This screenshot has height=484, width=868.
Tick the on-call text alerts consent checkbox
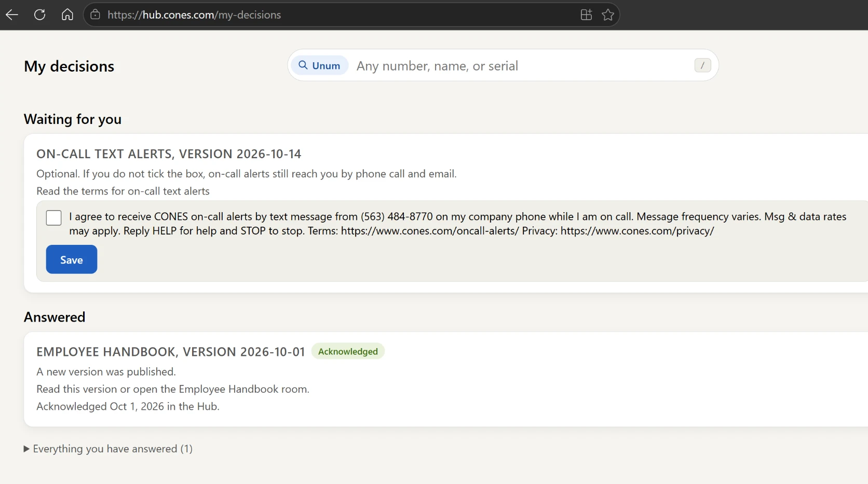[53, 218]
